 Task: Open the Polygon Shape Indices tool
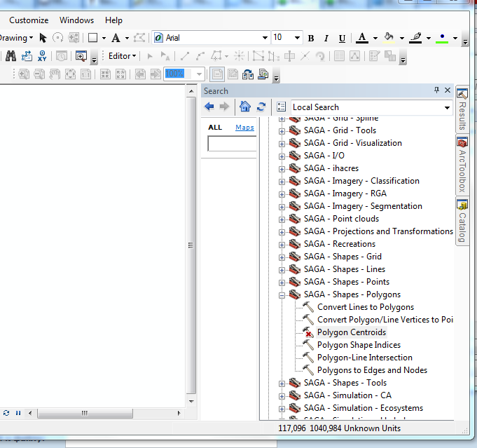[359, 345]
